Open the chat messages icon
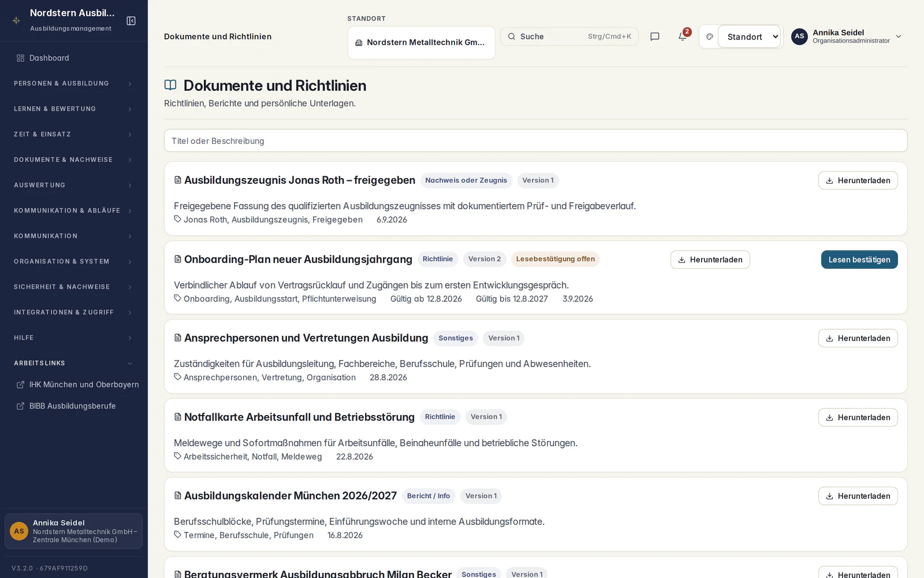Viewport: 924px width, 578px height. click(x=655, y=36)
